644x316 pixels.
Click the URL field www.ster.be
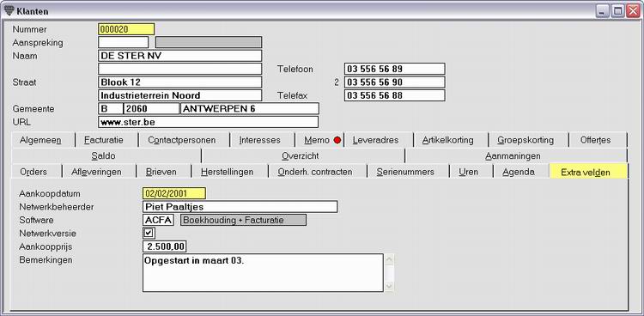click(209, 122)
